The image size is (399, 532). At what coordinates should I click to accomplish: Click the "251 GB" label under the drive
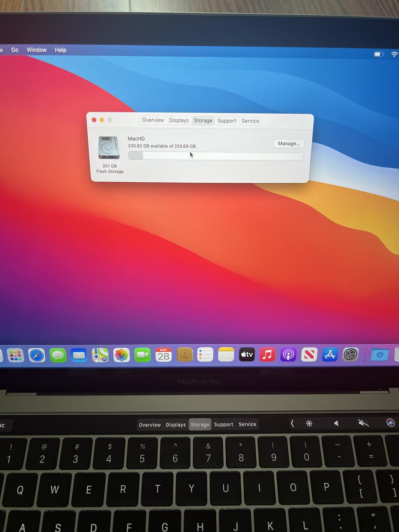pyautogui.click(x=109, y=166)
